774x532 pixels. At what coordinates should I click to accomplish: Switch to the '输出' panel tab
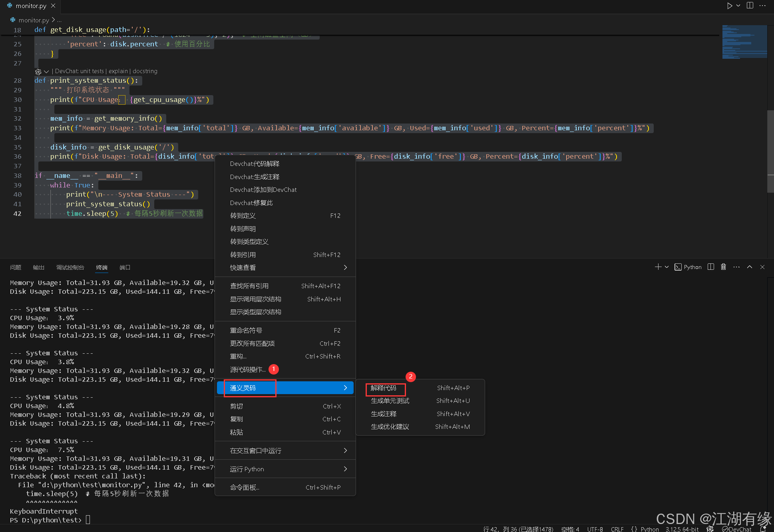click(39, 267)
